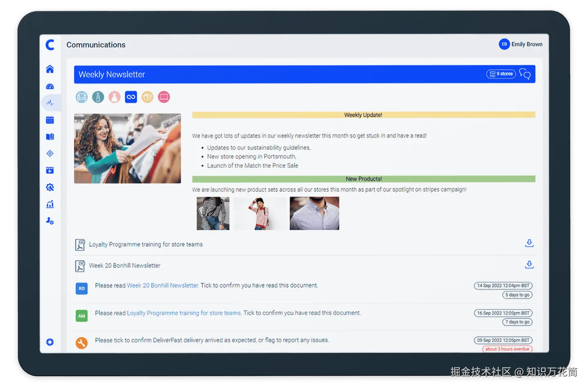Click the crosshair target sidebar icon

point(50,153)
